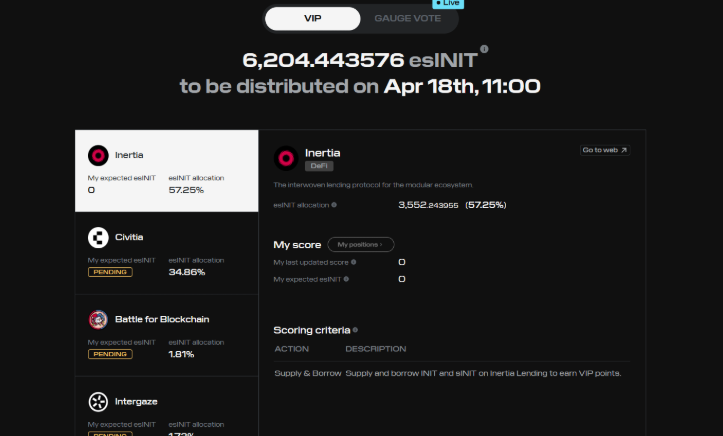Click the DESCRIPTION column header
Viewport: 723px width, 436px height.
tap(375, 349)
